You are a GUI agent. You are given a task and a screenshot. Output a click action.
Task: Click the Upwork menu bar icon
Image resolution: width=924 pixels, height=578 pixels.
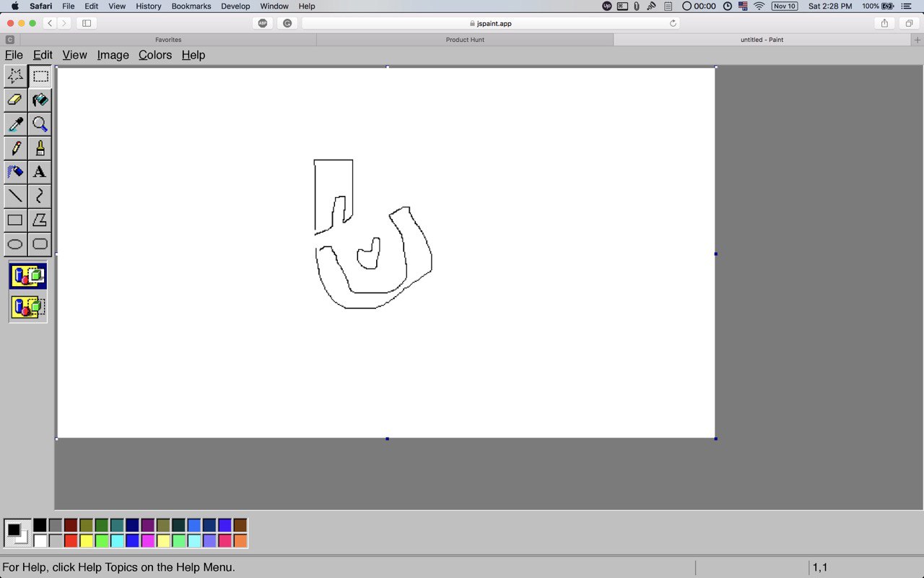(x=607, y=6)
